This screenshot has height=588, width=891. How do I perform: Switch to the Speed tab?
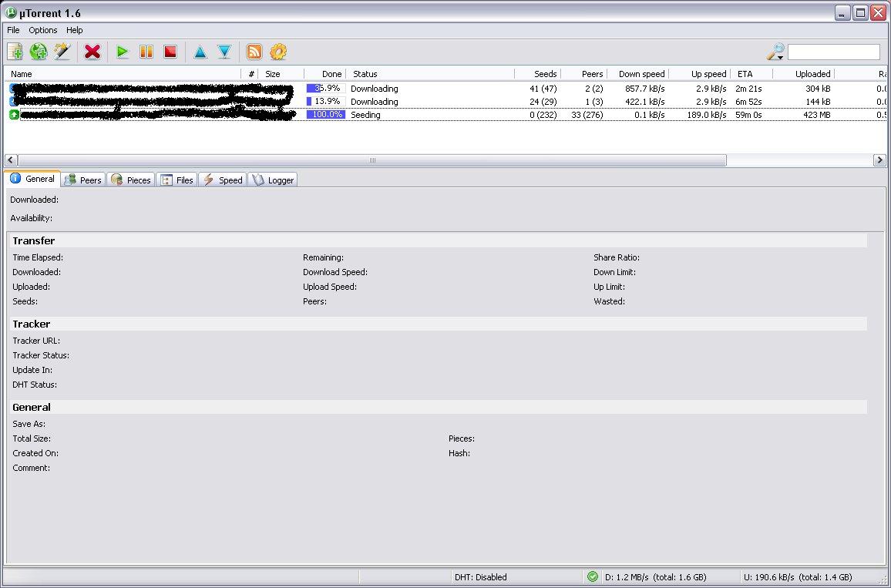(223, 180)
